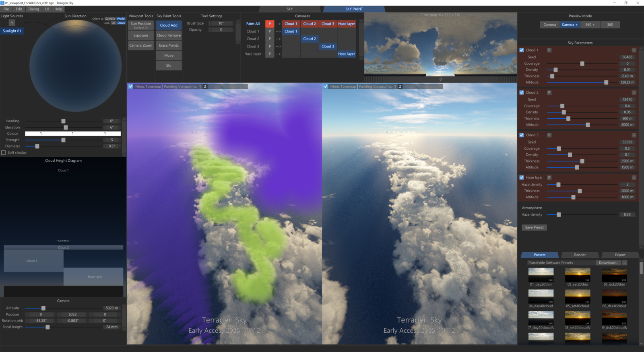Collapse the Cloud 2 parameters section
Viewport: 644px width, 352px height.
(634, 93)
